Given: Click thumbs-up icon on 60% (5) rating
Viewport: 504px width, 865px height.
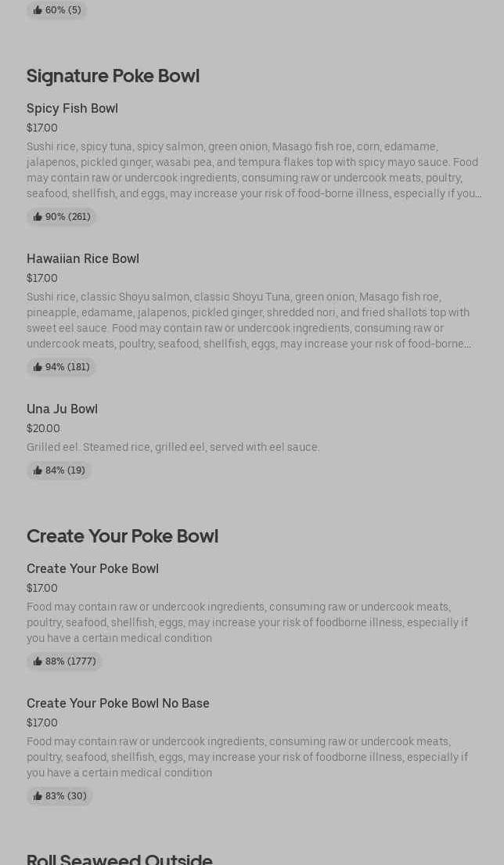Looking at the screenshot, I should click(x=38, y=10).
